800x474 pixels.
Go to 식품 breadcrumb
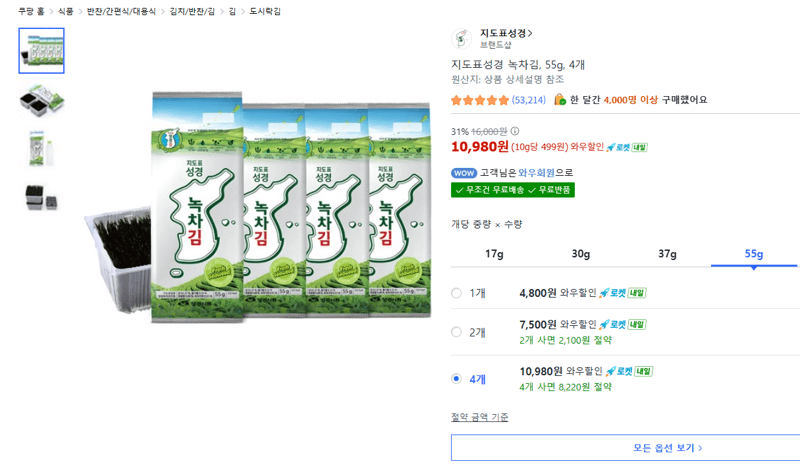coord(65,11)
